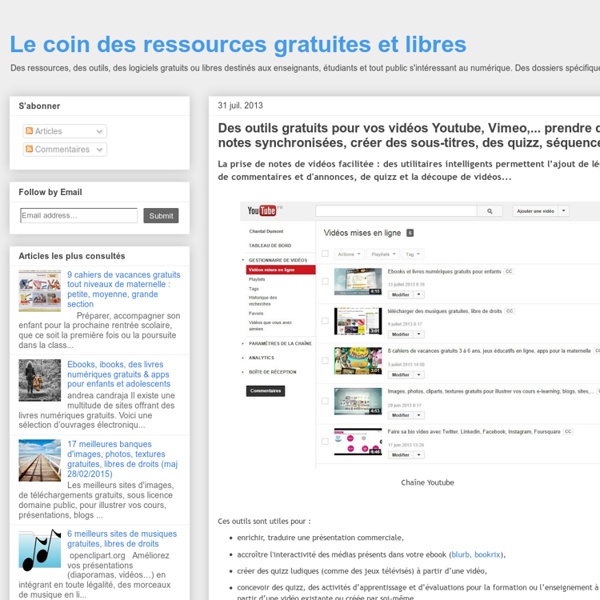Click the Submit button for email follow
The image size is (600, 600).
pos(161,215)
